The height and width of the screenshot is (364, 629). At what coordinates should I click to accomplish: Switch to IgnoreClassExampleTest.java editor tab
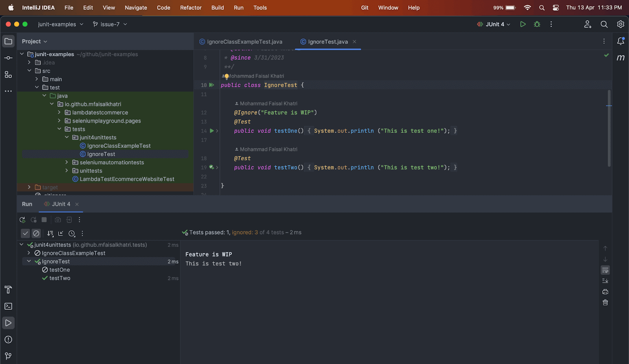click(x=244, y=42)
